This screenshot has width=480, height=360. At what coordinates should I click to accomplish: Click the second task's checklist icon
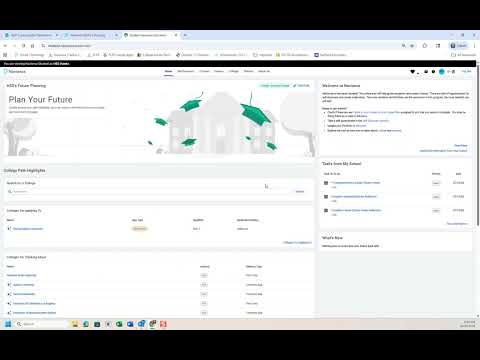pos(326,197)
